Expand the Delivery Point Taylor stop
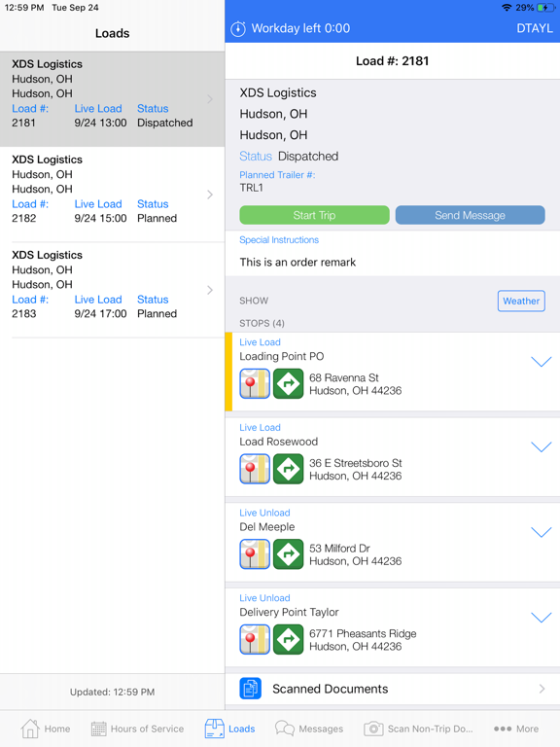 [x=542, y=618]
